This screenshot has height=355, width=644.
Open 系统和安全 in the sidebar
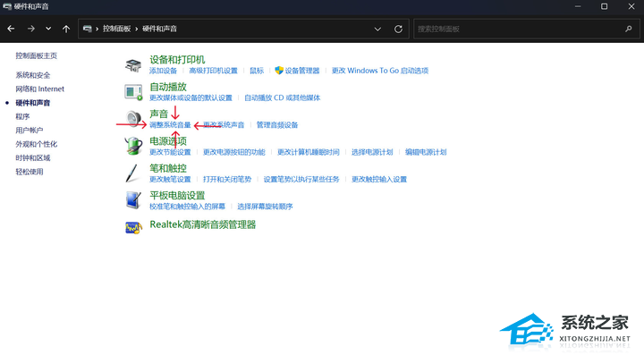pyautogui.click(x=33, y=75)
